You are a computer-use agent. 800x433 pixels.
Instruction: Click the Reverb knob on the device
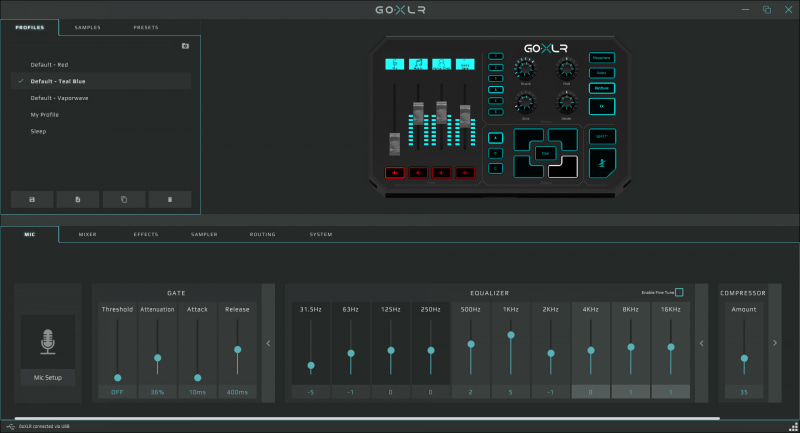[x=525, y=68]
